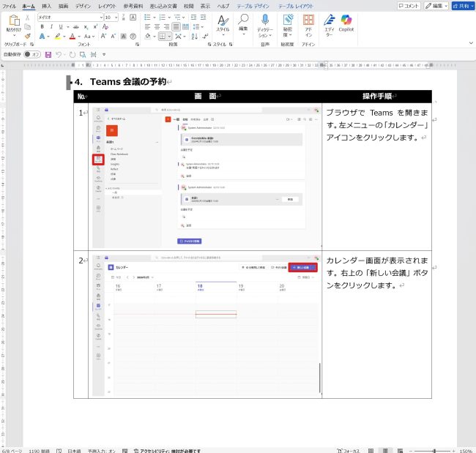476x453 pixels.
Task: Apply Bold formatting with B icon
Action: coord(42,26)
